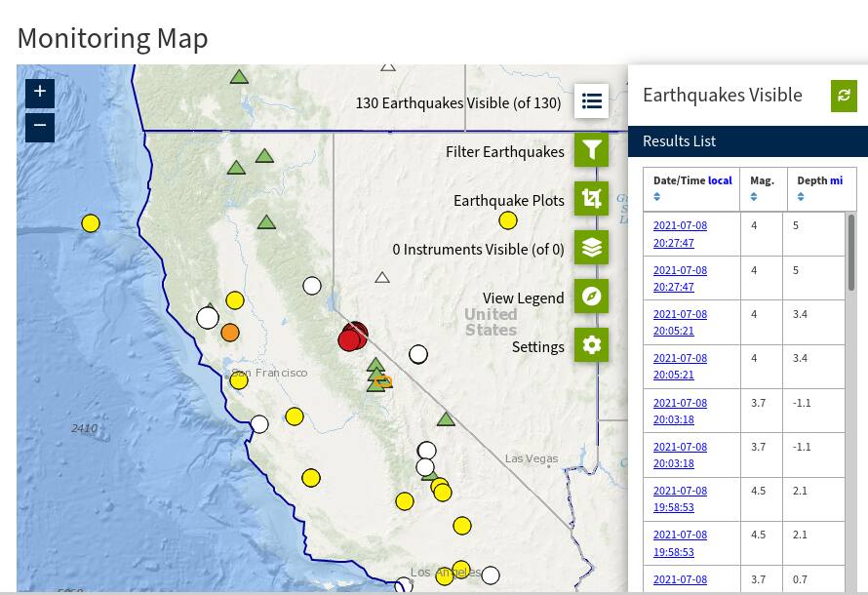The image size is (868, 595).
Task: Click depth -1.1 cell of first 20:03:18 row
Action: click(813, 411)
